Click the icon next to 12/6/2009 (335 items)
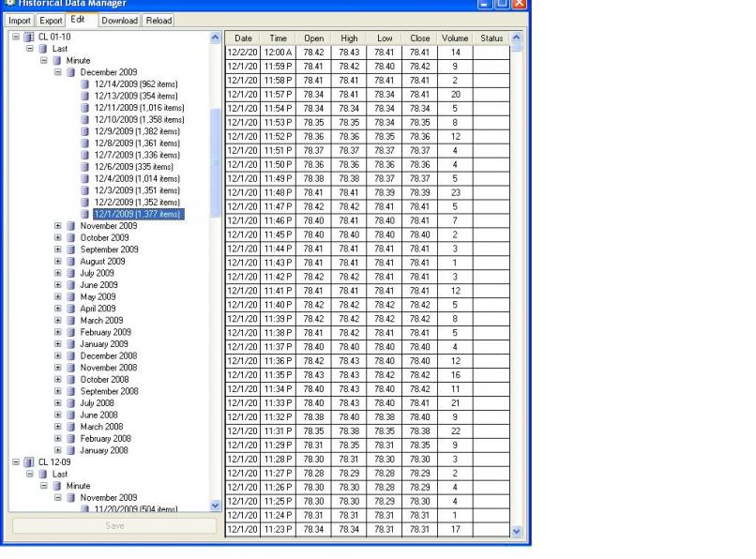 click(x=84, y=167)
